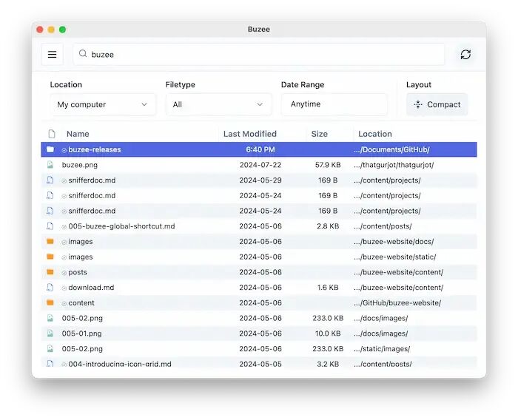Viewport: 518px width, 420px height.
Task: Click the 2.8 KB size cell
Action: (x=328, y=226)
